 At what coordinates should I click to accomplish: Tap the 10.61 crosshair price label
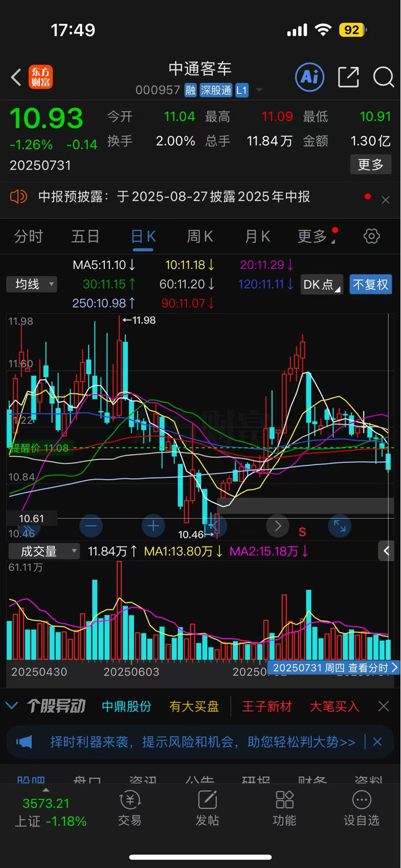(31, 519)
